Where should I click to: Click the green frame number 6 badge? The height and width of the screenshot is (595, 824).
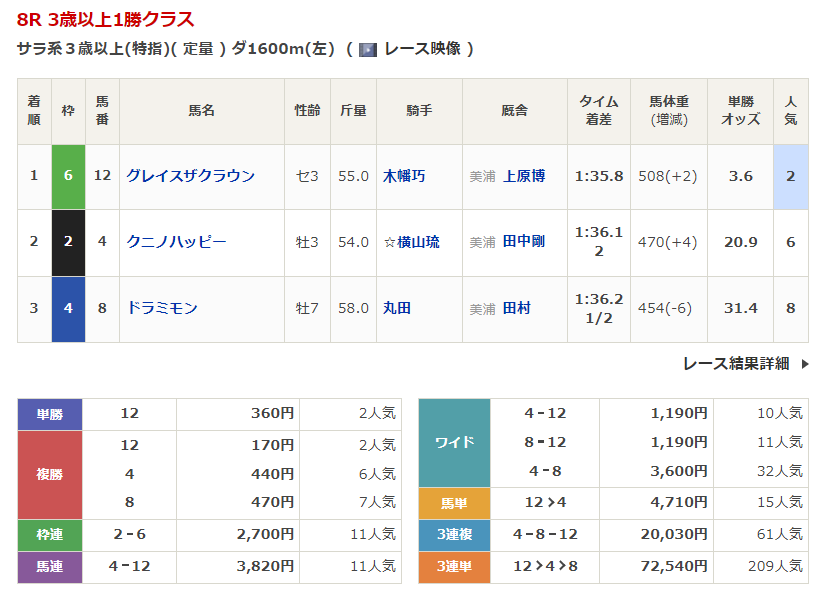(68, 176)
